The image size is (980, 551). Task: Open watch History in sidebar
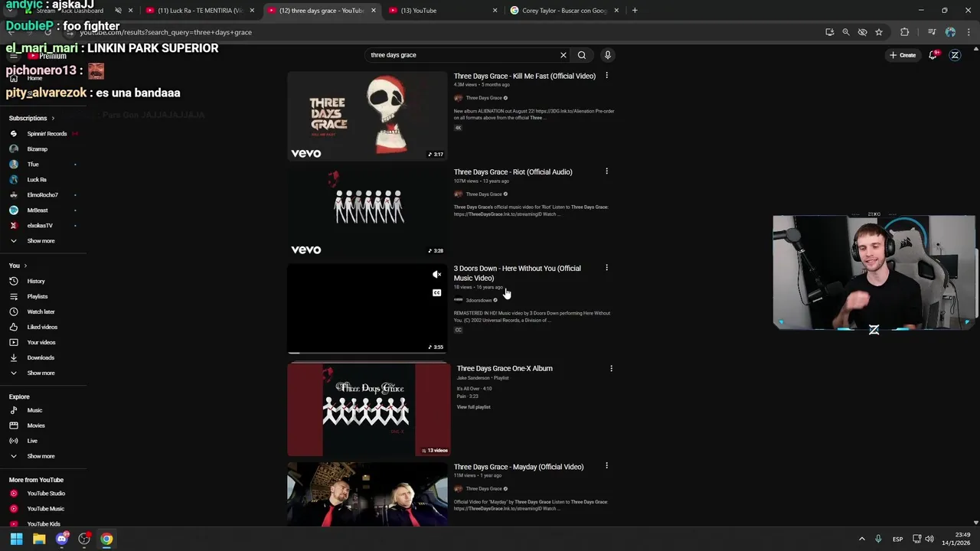coord(42,281)
